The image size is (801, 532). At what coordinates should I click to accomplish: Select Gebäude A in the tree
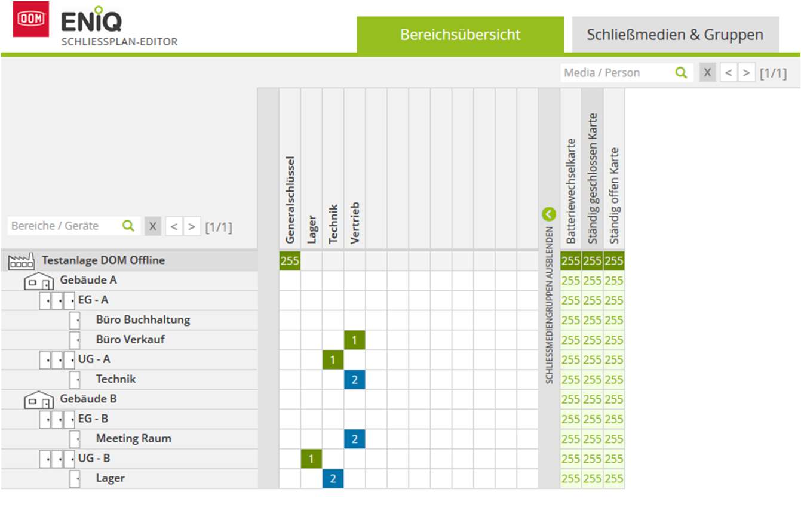coord(129,280)
